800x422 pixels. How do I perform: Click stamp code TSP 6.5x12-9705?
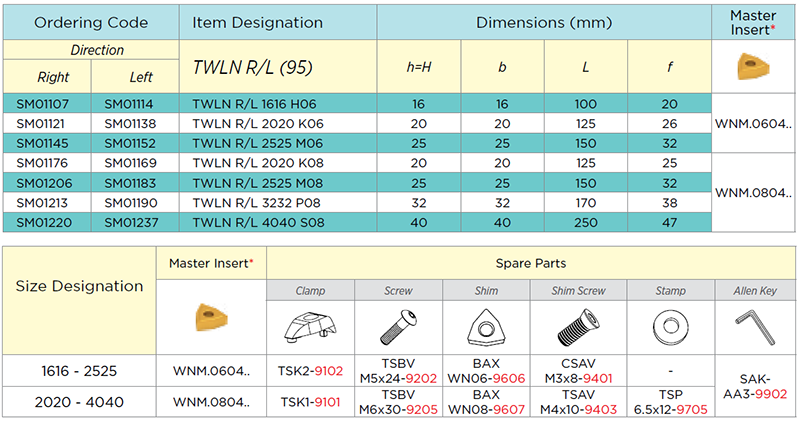670,402
